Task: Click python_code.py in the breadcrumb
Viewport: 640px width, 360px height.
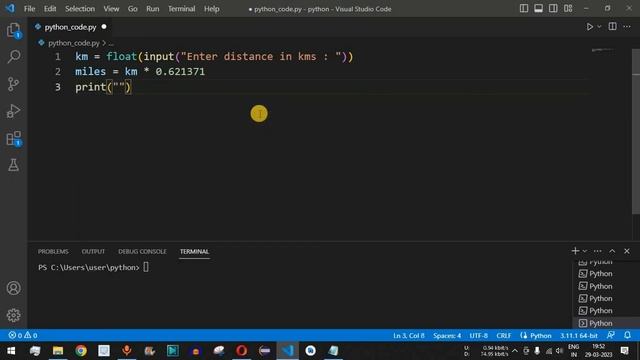Action: [74, 43]
